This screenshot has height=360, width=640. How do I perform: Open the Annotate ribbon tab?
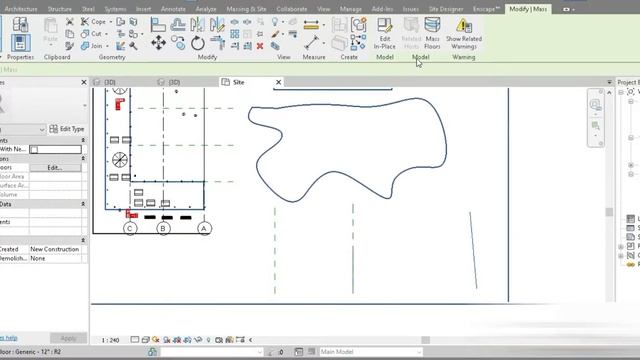(x=173, y=9)
